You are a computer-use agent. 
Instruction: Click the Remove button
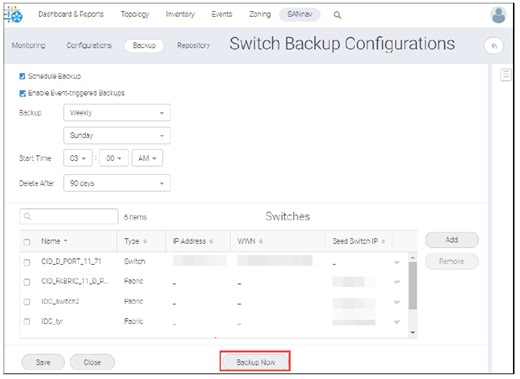click(452, 261)
